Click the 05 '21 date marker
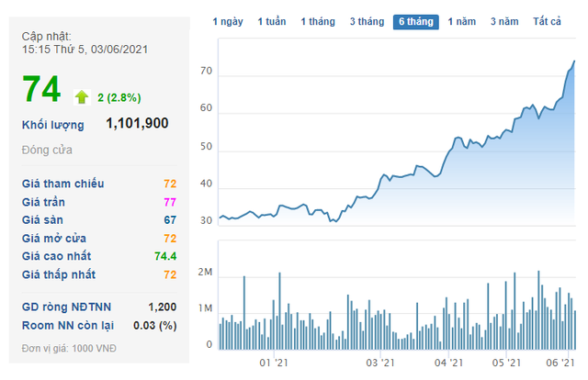Image resolution: width=588 pixels, height=380 pixels. pyautogui.click(x=505, y=363)
